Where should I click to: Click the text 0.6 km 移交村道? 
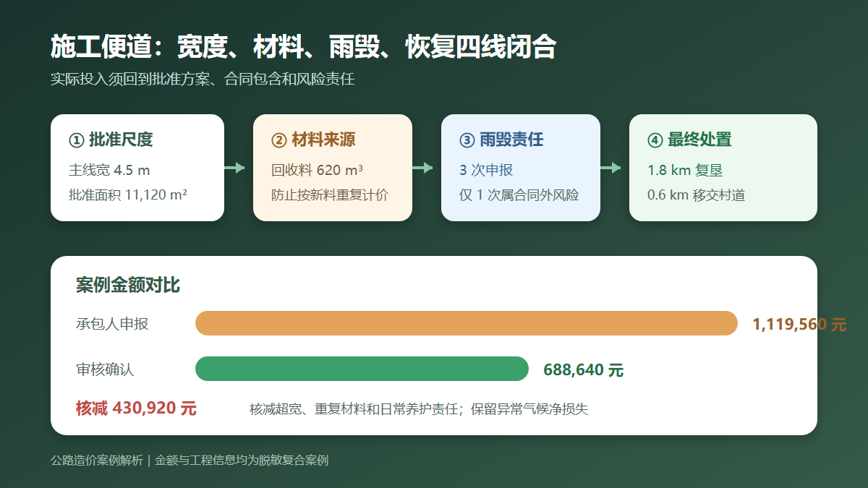pos(696,195)
